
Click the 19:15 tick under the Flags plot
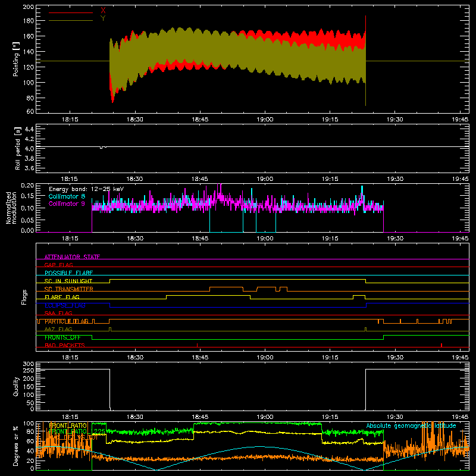pos(330,358)
